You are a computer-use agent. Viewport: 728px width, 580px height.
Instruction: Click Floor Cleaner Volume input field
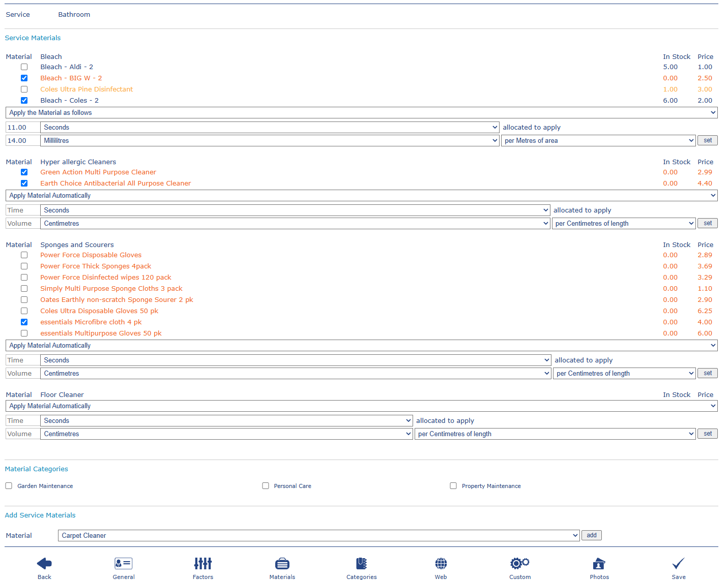pyautogui.click(x=23, y=434)
